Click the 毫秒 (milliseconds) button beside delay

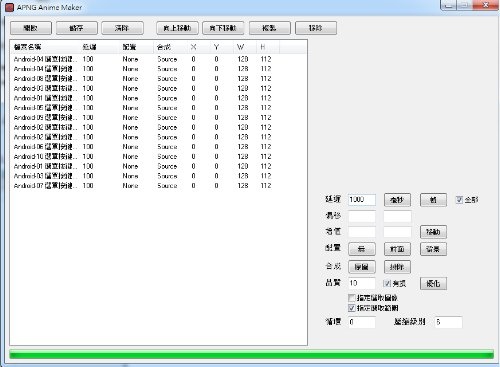tap(397, 200)
